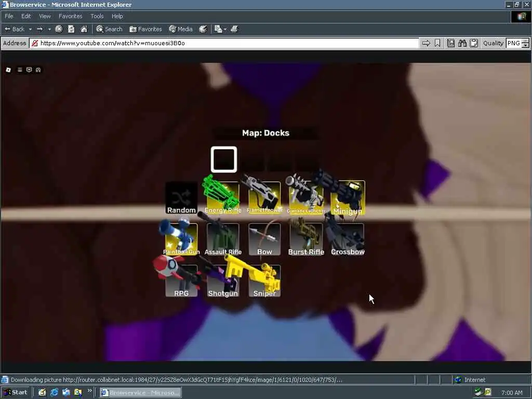
Task: Select the Grenade Launcher weapon
Action: (x=306, y=198)
